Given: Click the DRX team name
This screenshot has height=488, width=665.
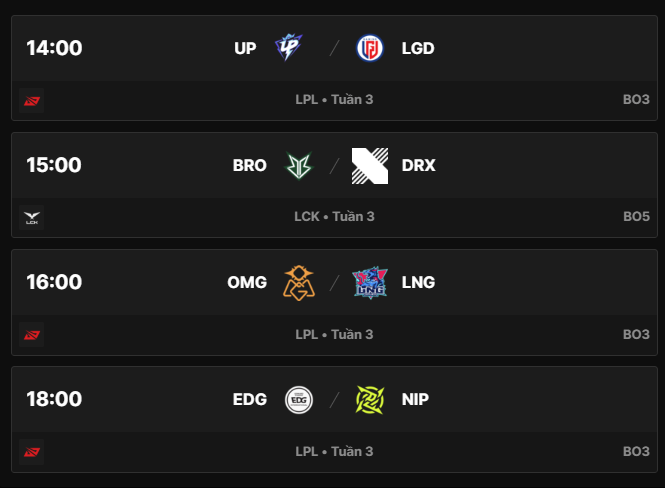Looking at the screenshot, I should point(418,165).
